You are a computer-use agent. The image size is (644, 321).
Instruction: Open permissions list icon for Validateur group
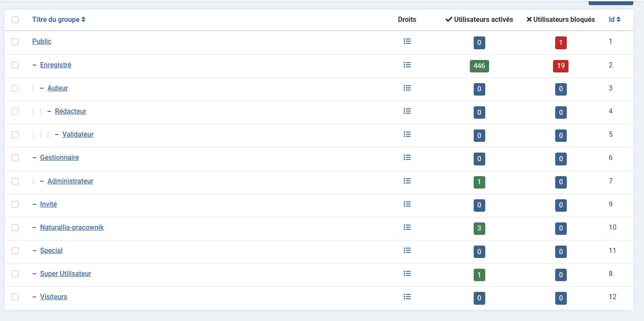(x=407, y=134)
